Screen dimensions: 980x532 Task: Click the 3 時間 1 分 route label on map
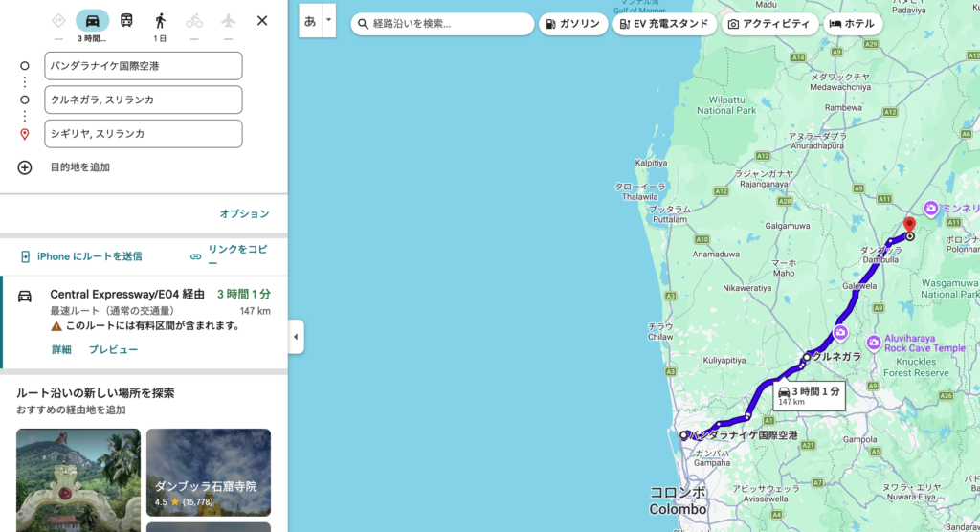coord(810,395)
